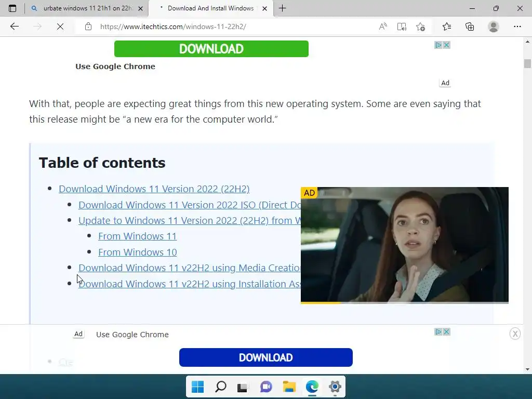
Task: Open Settings and more ellipsis menu
Action: point(517,26)
